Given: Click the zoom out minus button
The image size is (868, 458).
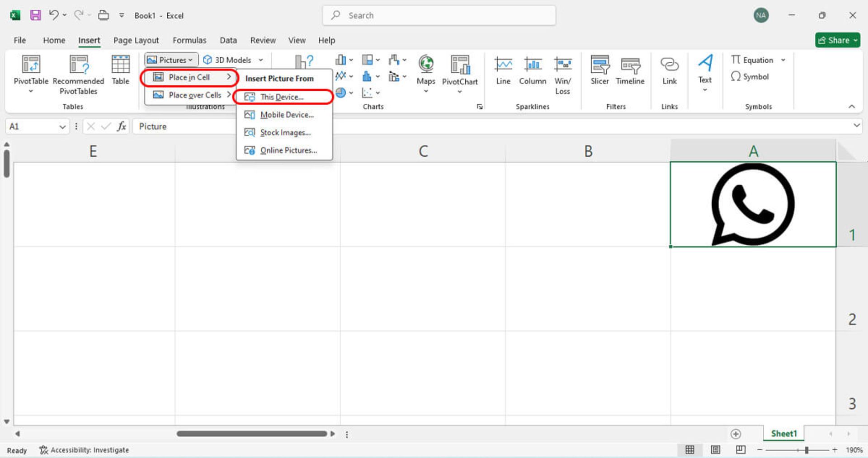Looking at the screenshot, I should pyautogui.click(x=759, y=450).
